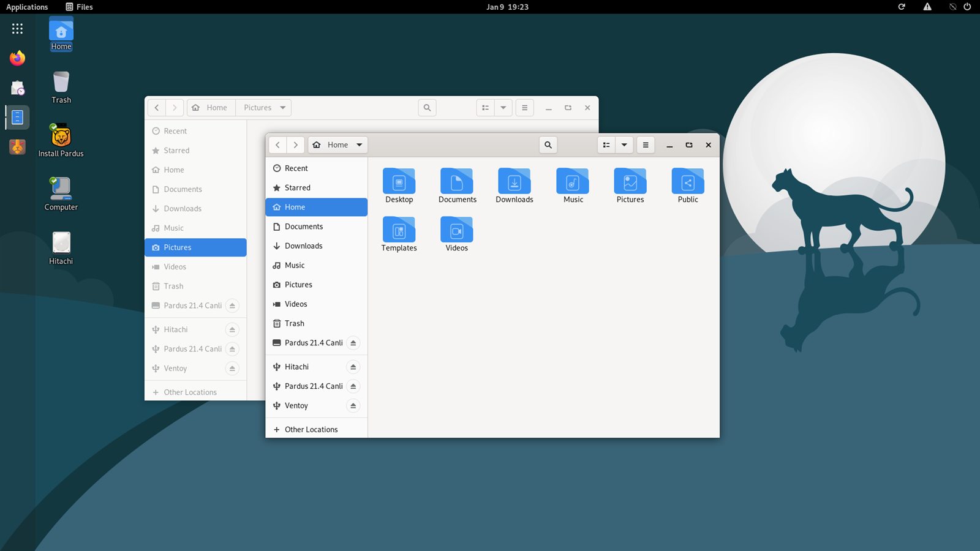Expand the Home path dropdown in the front window
The height and width of the screenshot is (551, 980).
point(360,145)
